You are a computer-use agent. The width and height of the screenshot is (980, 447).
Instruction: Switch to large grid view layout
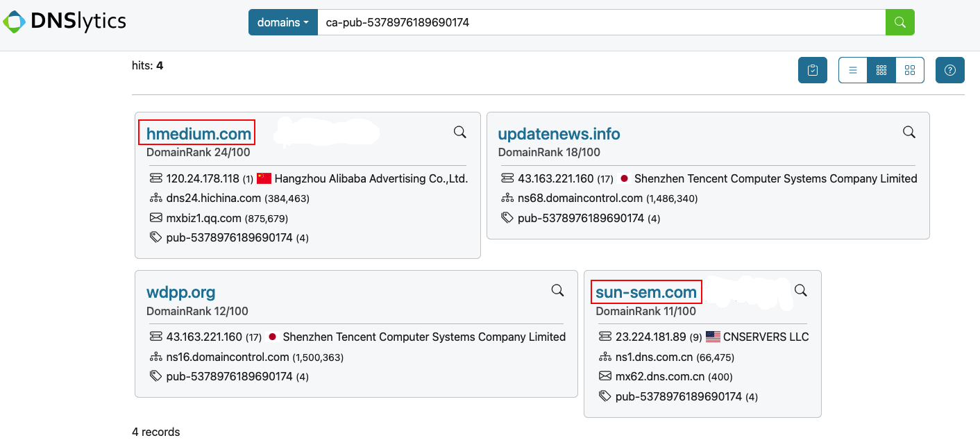click(x=910, y=70)
